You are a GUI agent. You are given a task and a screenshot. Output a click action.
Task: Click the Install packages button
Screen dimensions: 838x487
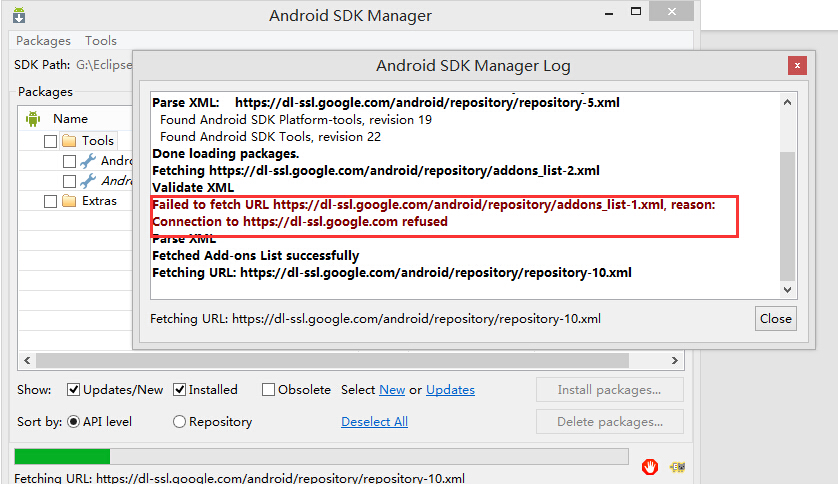[x=609, y=390]
